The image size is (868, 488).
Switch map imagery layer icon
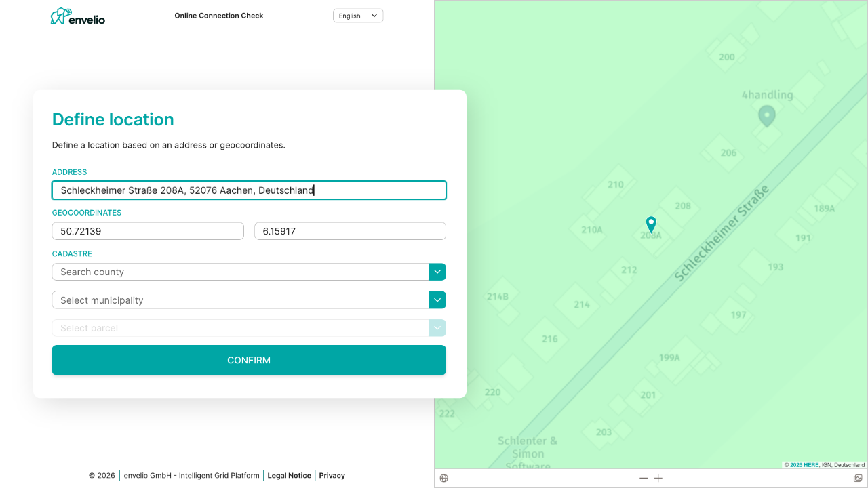pos(858,478)
